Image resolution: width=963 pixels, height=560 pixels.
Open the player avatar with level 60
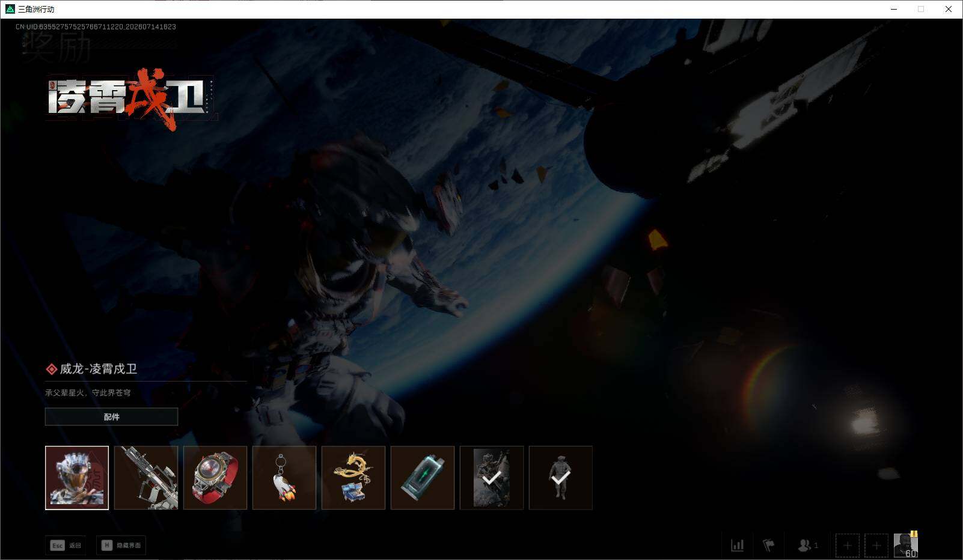(905, 545)
